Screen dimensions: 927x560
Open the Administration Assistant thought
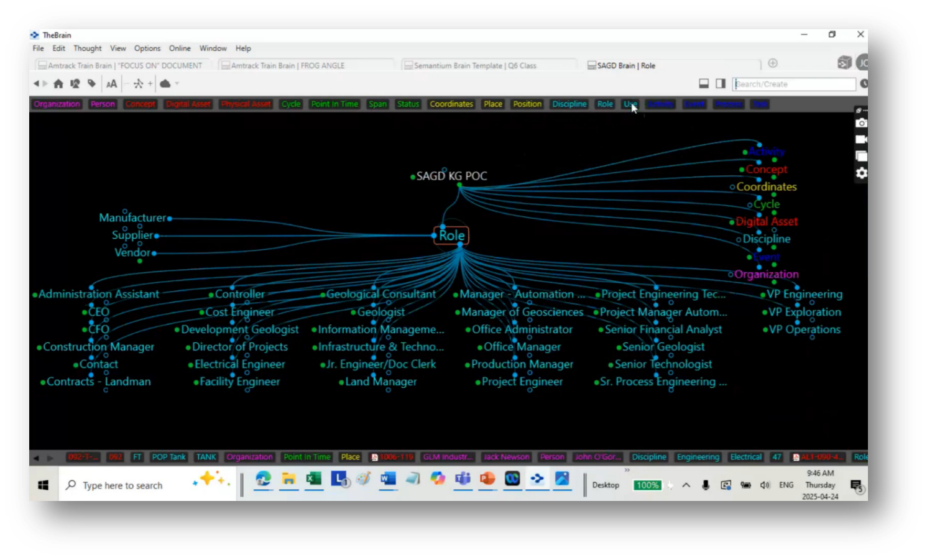[x=99, y=295]
